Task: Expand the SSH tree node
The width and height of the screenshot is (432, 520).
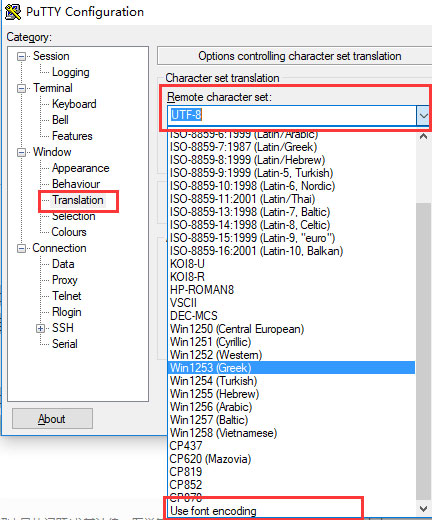Action: [40, 328]
